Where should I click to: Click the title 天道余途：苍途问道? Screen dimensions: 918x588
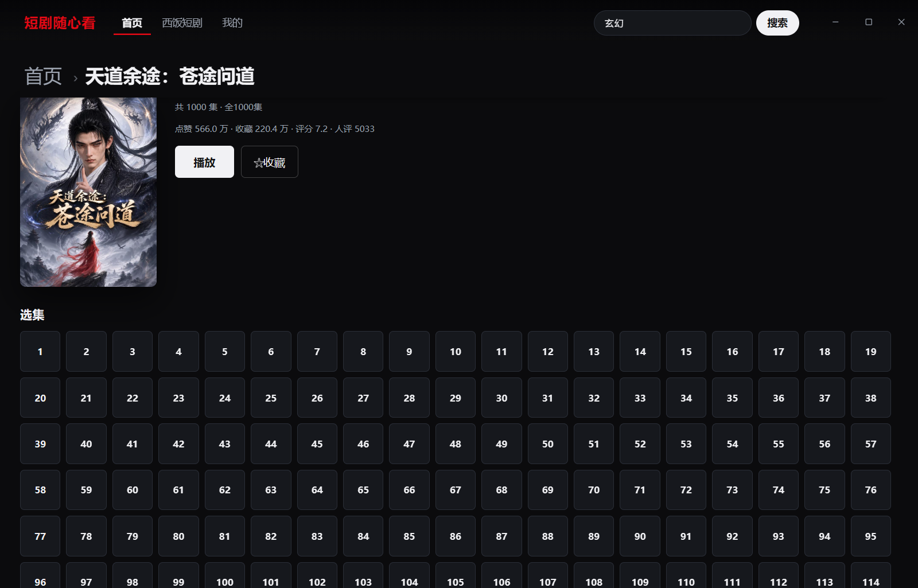tap(170, 76)
